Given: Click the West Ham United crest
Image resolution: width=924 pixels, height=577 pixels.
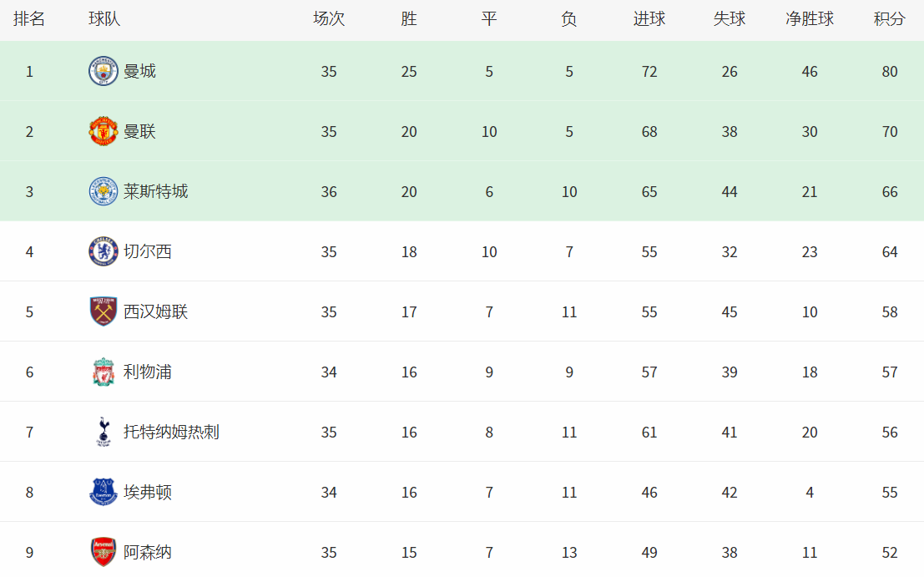Looking at the screenshot, I should click(104, 312).
